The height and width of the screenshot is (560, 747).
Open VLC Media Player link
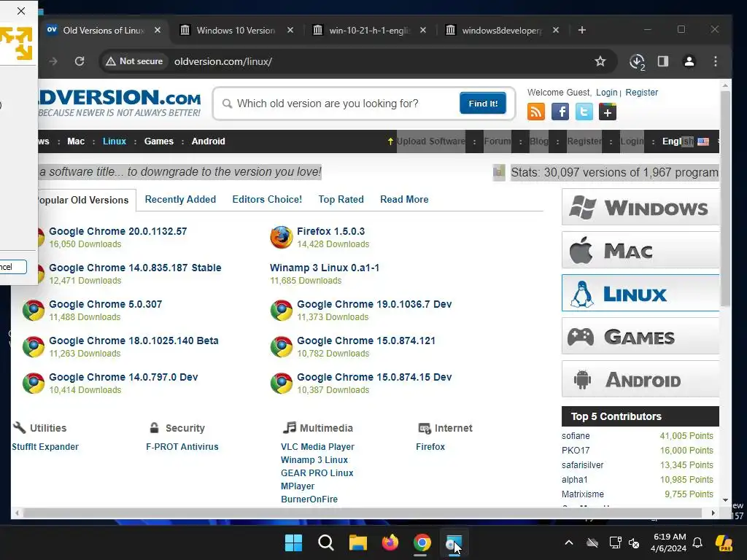point(317,447)
